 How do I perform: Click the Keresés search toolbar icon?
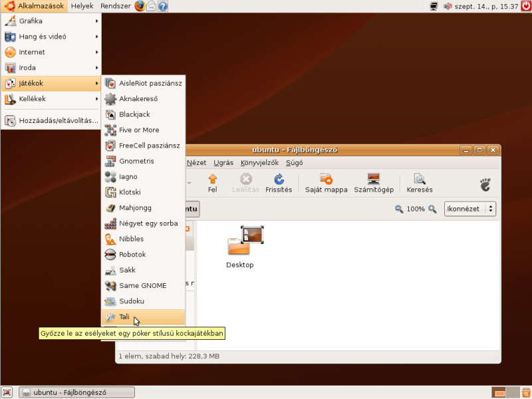420,183
